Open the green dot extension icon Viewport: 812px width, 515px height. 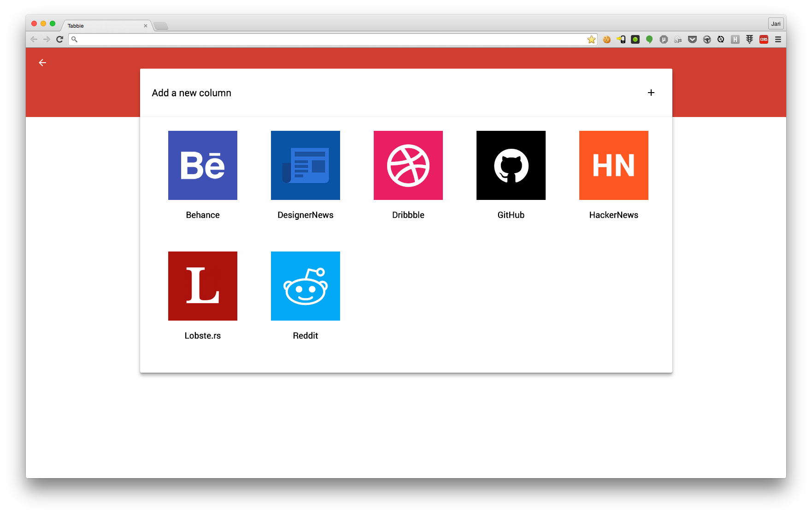point(635,40)
